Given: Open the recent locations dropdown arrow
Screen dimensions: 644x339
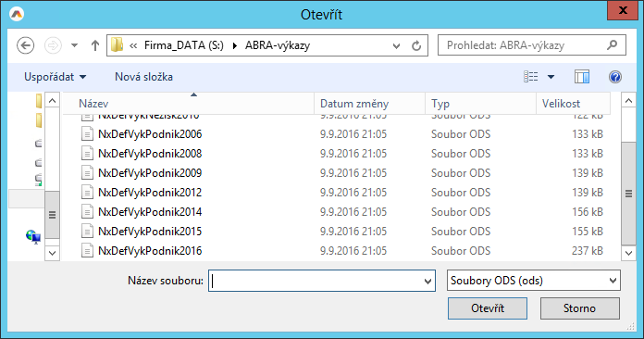Looking at the screenshot, I should [74, 45].
